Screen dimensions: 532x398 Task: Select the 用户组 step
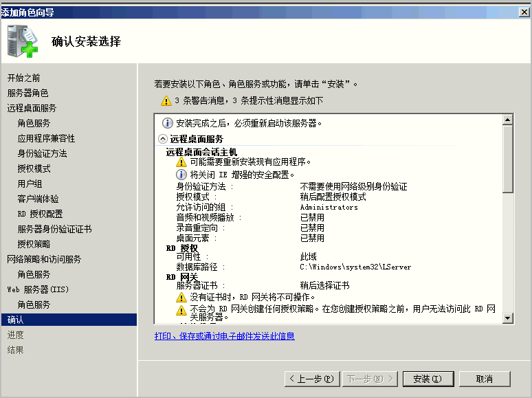30,184
